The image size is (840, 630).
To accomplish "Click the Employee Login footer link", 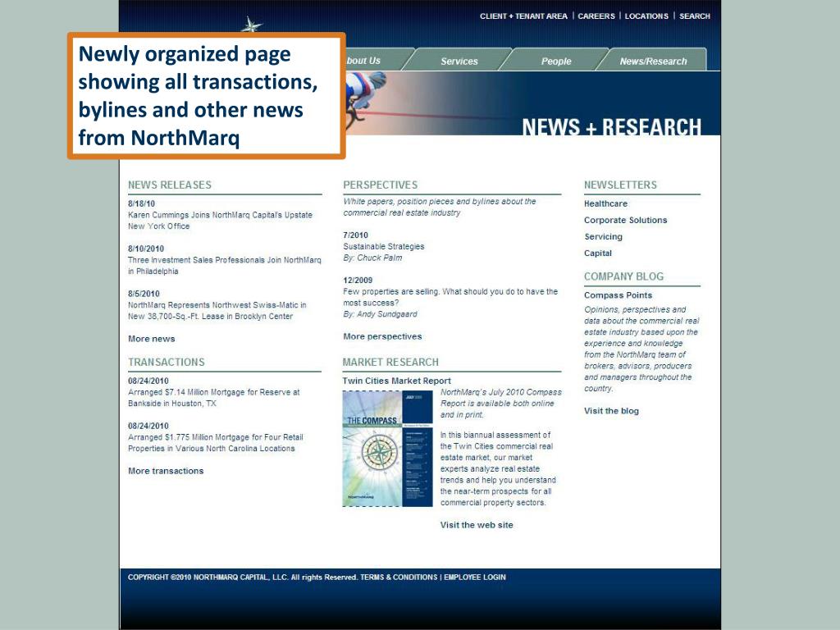I will [475, 577].
